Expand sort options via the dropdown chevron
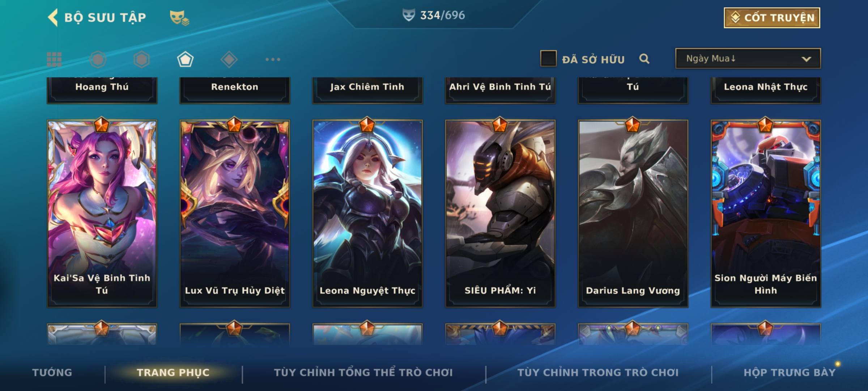868x391 pixels. click(806, 59)
